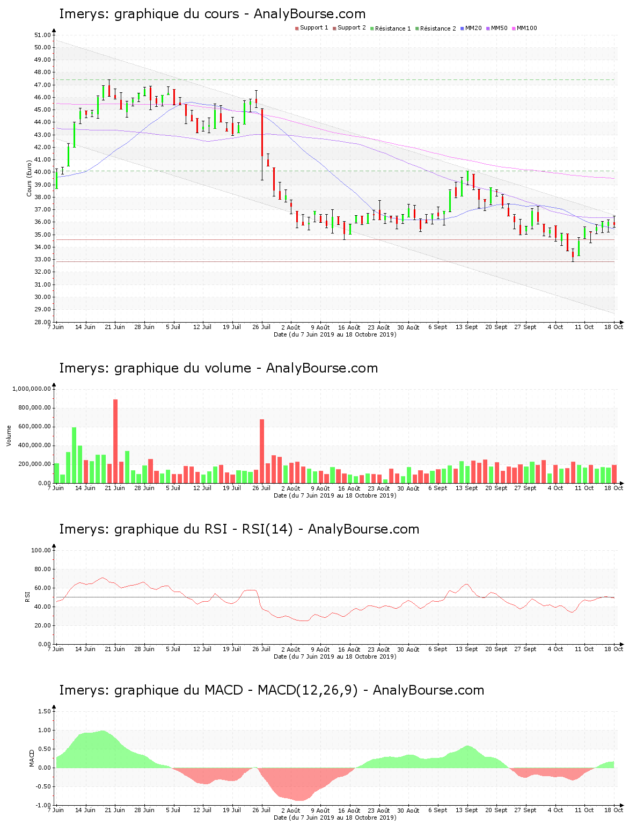Click the '2 Août' date label on the volume chart
This screenshot has width=644, height=832.
[x=291, y=488]
